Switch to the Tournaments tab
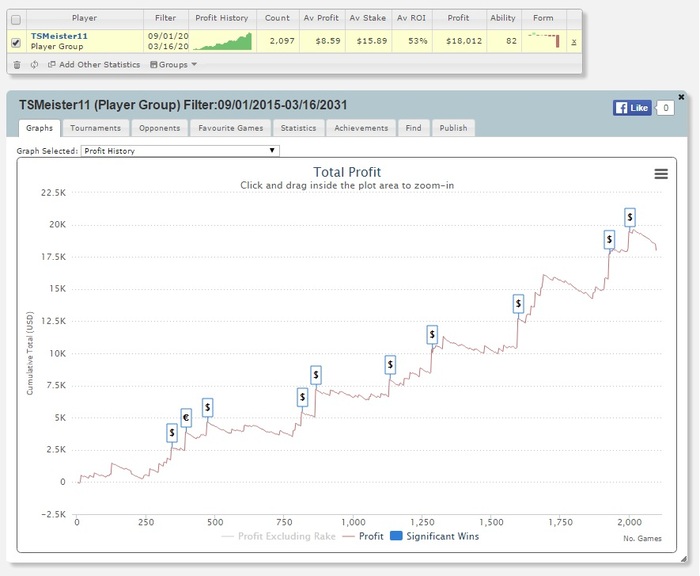700x576 pixels. click(x=96, y=128)
